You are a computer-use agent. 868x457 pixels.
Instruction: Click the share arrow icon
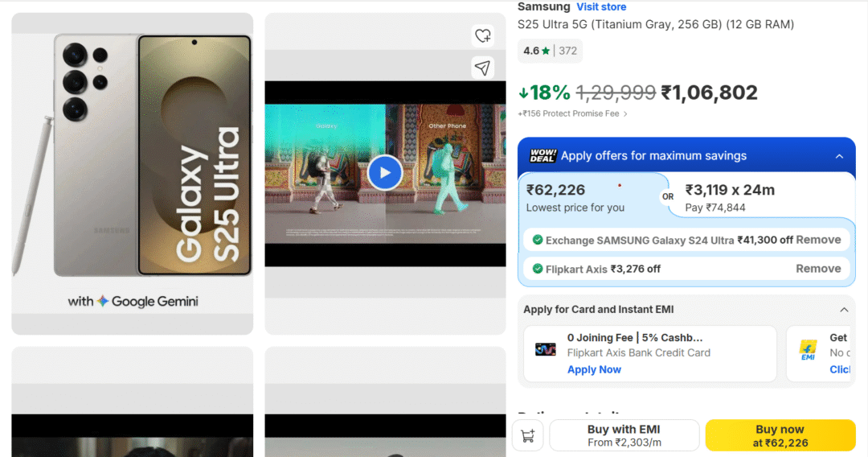point(482,68)
